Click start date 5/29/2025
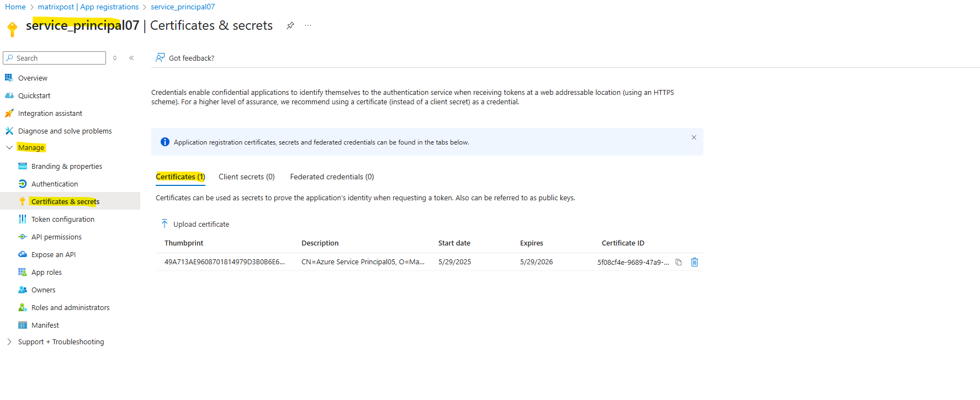The width and height of the screenshot is (980, 400). pyautogui.click(x=454, y=262)
